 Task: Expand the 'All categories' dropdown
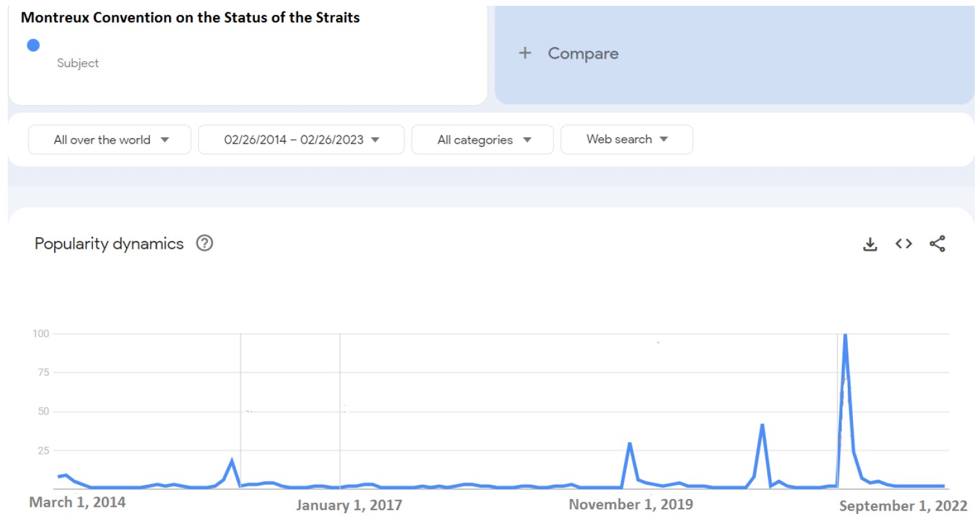pyautogui.click(x=483, y=140)
